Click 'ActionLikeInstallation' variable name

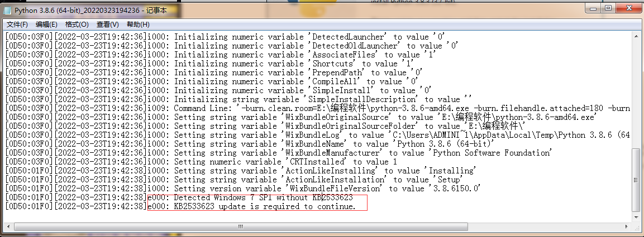coord(335,180)
